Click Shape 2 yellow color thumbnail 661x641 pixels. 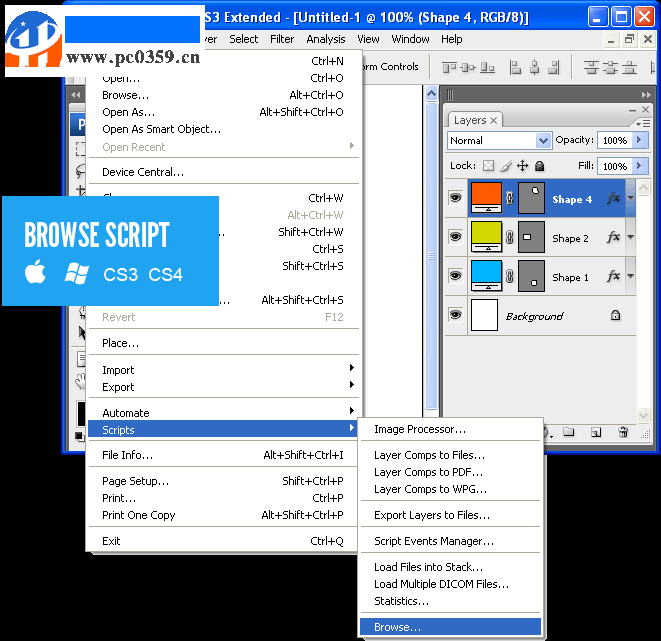[x=486, y=237]
